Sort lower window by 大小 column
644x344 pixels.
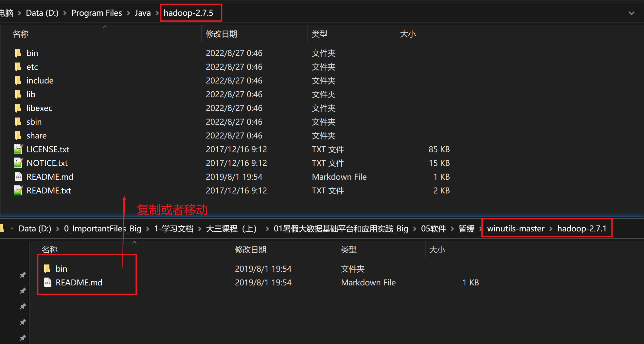pyautogui.click(x=437, y=250)
